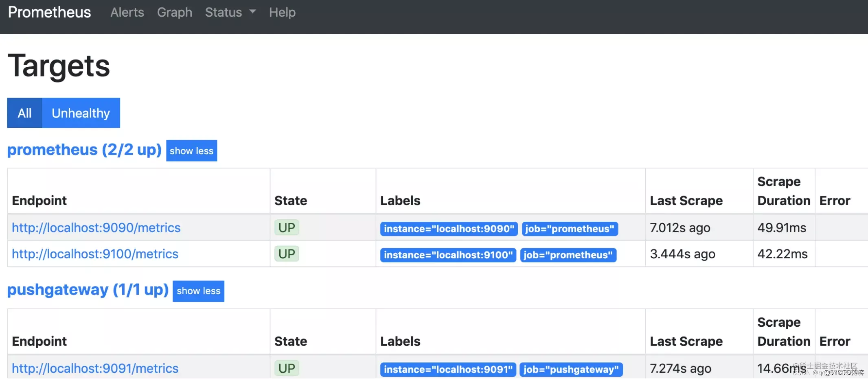Click Scrape Duration header in prometheus table
This screenshot has height=380, width=868.
click(784, 191)
